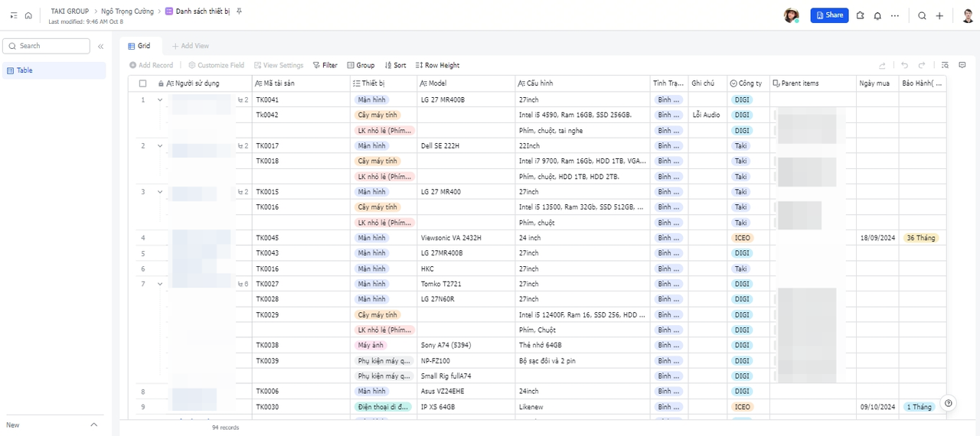Collapse the record 7 row group
980x436 pixels.
point(160,284)
